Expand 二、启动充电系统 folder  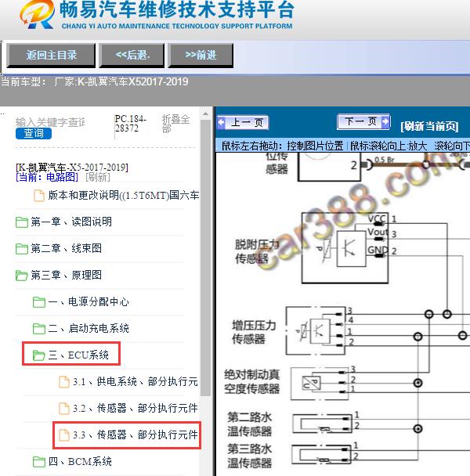coord(89,329)
